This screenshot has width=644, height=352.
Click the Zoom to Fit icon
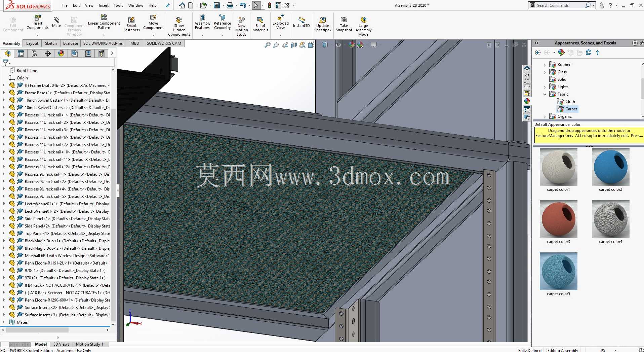268,45
